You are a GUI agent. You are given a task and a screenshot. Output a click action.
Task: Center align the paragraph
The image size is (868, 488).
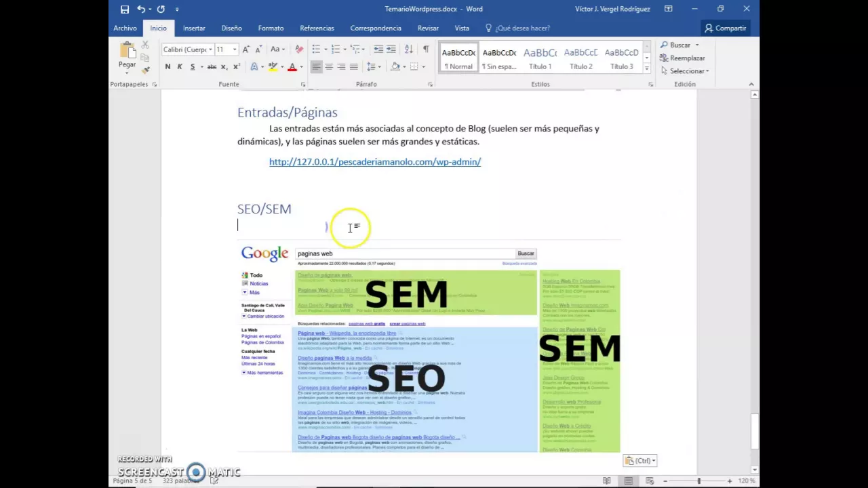[x=329, y=66]
